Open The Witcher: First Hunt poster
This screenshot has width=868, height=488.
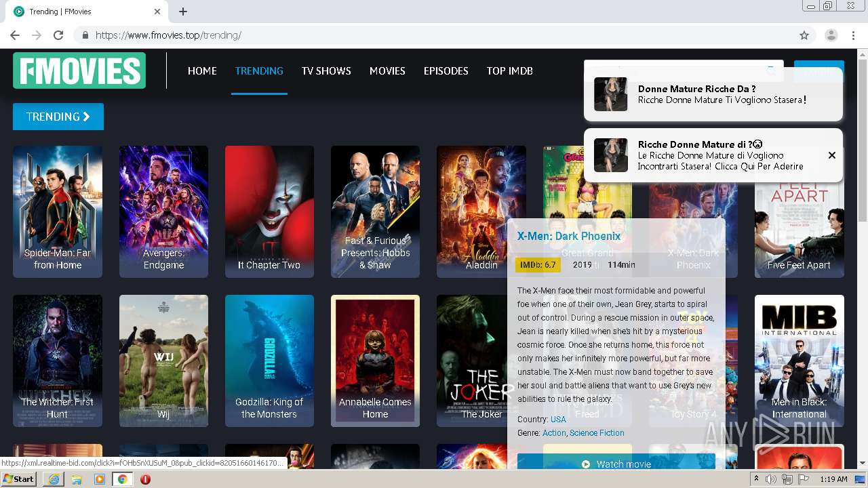pyautogui.click(x=58, y=361)
